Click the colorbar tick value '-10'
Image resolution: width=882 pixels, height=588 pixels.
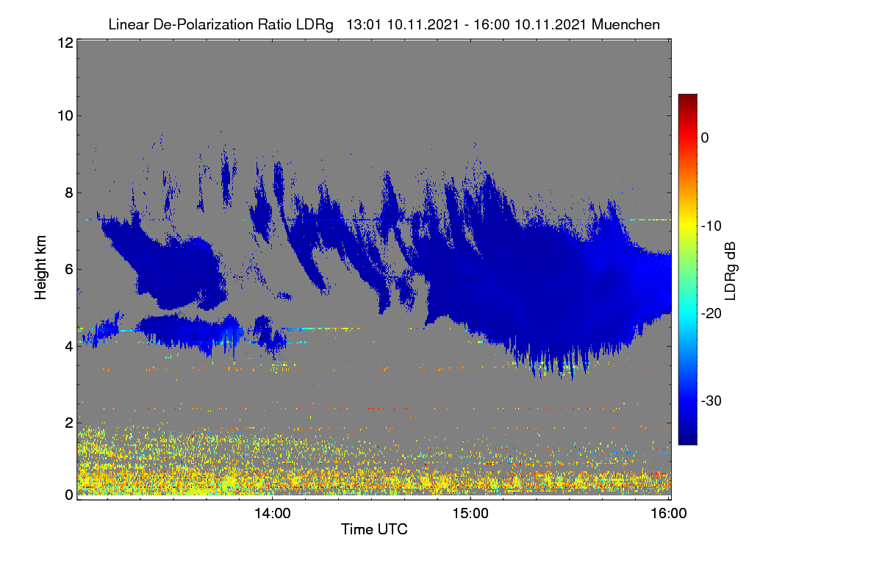click(x=712, y=226)
